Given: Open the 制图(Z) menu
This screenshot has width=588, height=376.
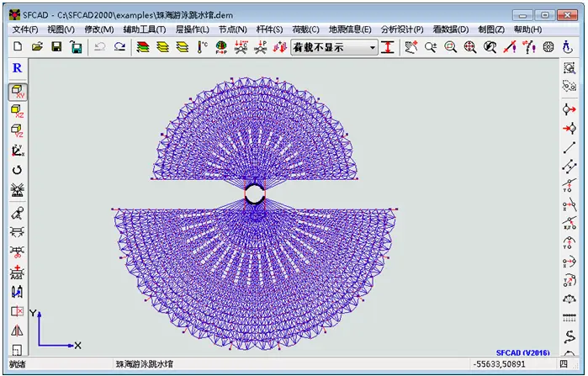Looking at the screenshot, I should click(491, 29).
